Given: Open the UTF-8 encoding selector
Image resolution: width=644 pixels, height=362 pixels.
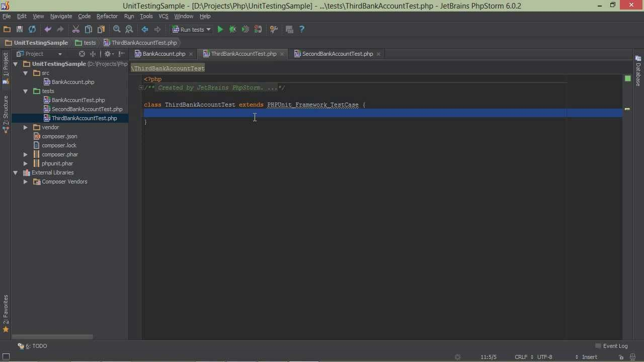Looking at the screenshot, I should pyautogui.click(x=558, y=357).
